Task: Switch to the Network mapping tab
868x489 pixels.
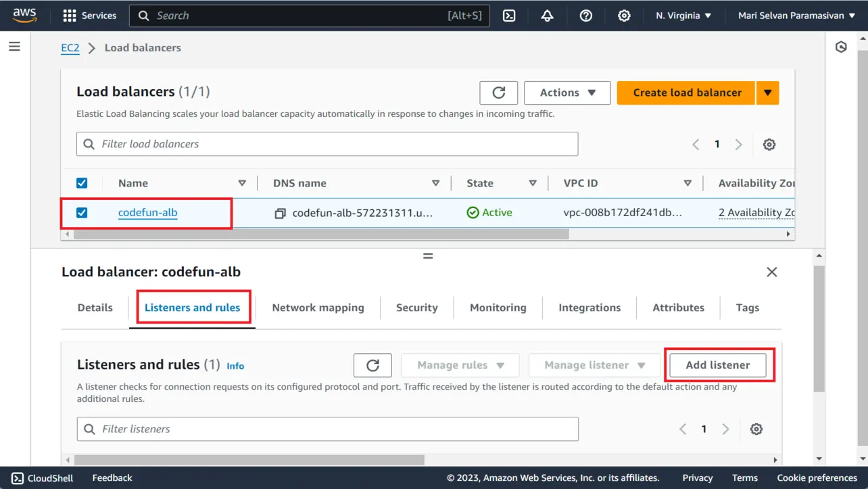Action: (318, 307)
